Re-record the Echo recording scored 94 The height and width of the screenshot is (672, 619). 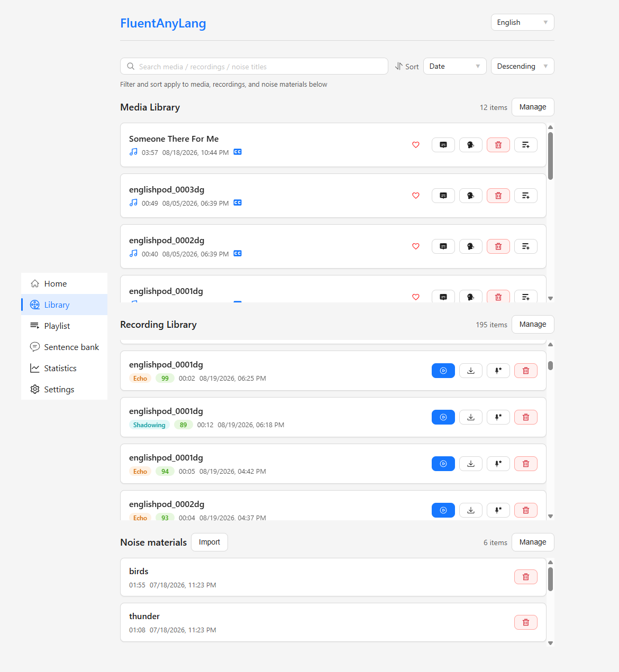pos(498,464)
